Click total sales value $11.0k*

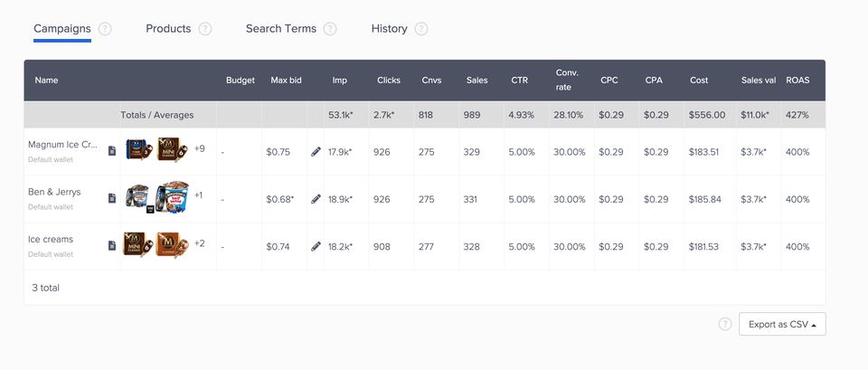pos(754,115)
